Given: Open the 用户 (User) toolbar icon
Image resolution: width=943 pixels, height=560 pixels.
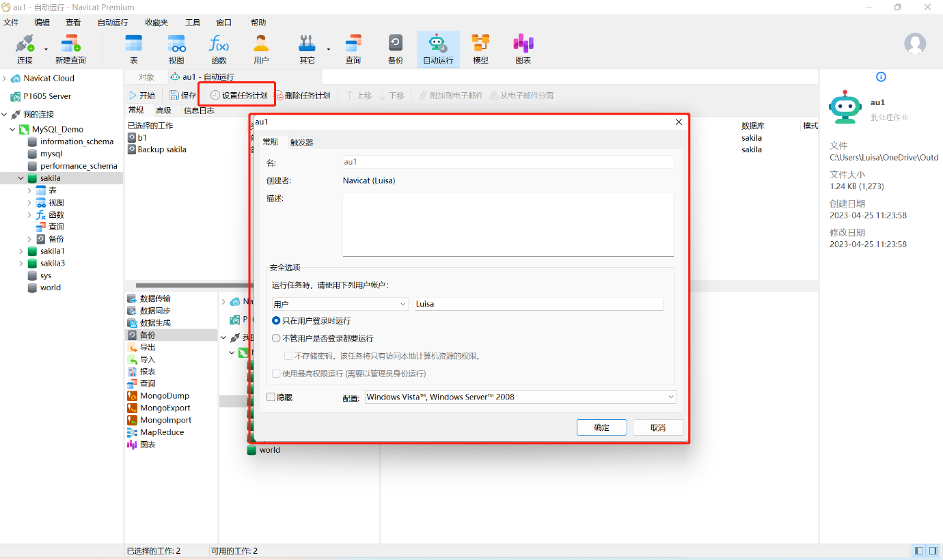Looking at the screenshot, I should [261, 49].
